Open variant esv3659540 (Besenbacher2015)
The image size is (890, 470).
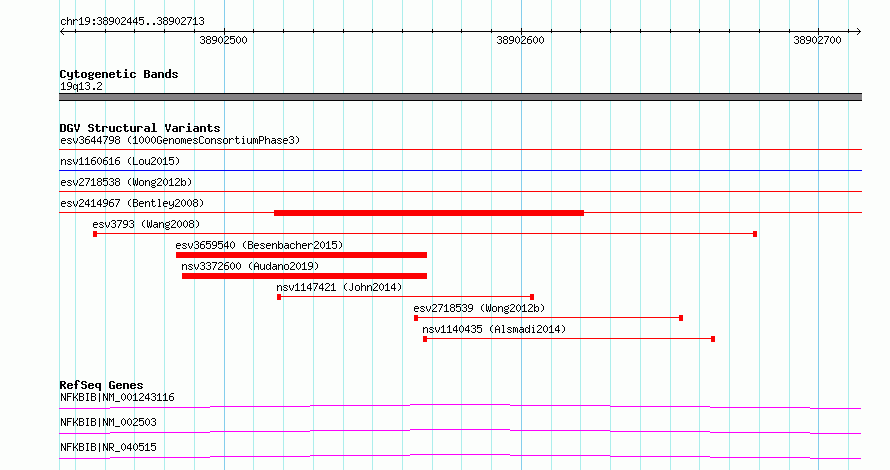pos(259,245)
